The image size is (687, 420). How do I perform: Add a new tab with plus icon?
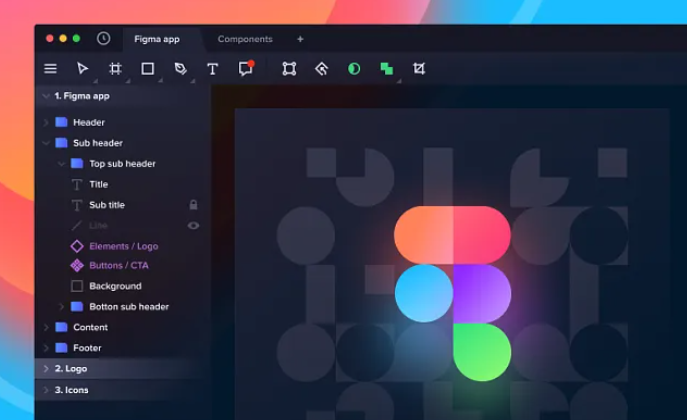tap(300, 39)
